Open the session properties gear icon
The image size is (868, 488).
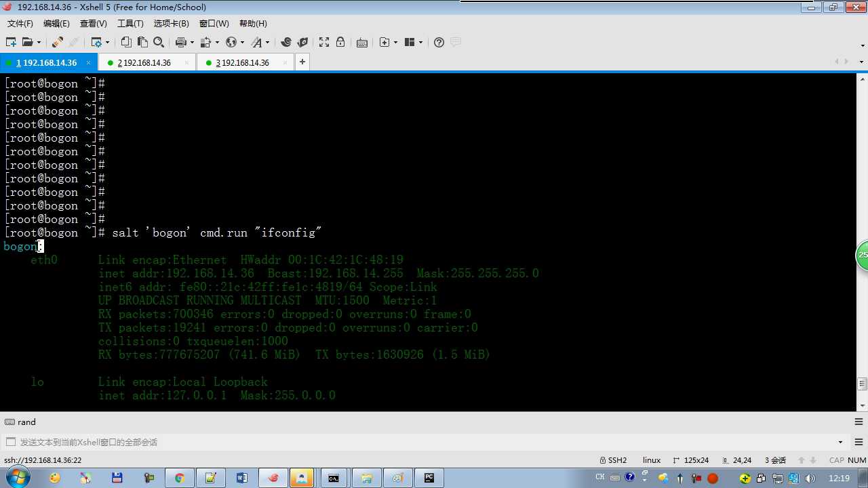click(96, 42)
